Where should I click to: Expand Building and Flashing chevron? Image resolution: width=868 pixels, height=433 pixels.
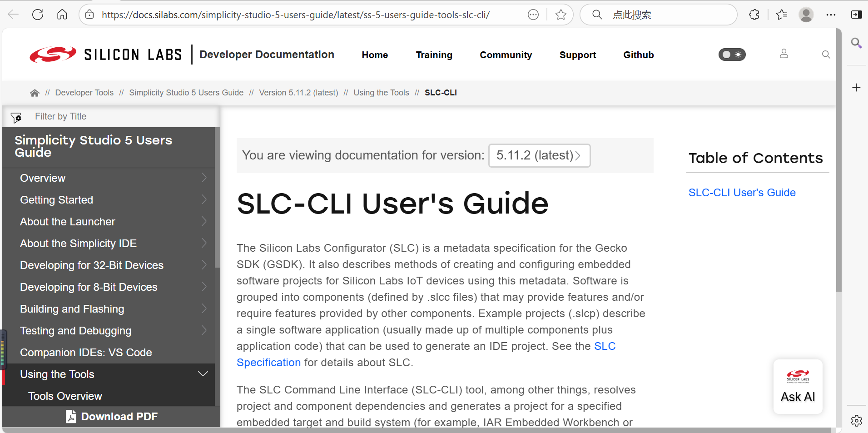tap(204, 309)
